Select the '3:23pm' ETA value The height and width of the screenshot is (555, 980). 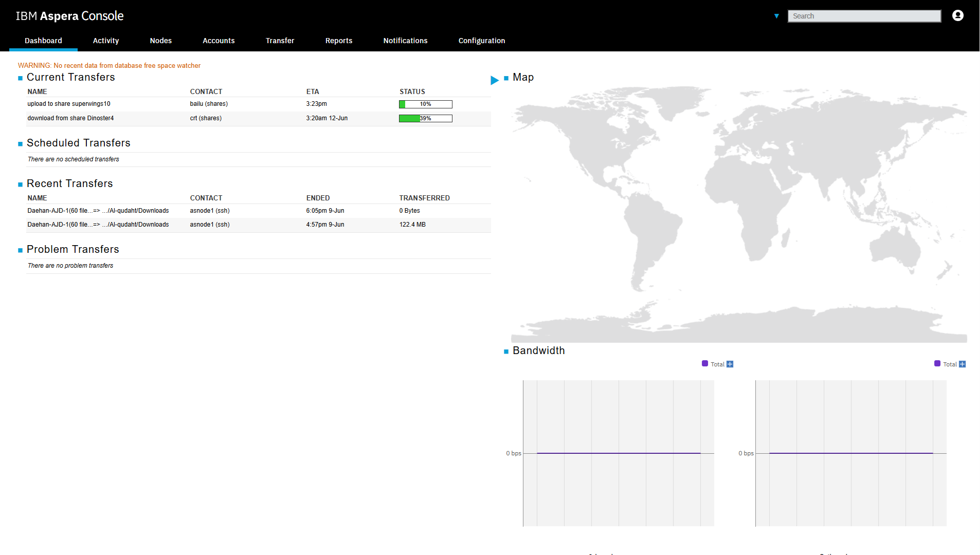pyautogui.click(x=317, y=104)
